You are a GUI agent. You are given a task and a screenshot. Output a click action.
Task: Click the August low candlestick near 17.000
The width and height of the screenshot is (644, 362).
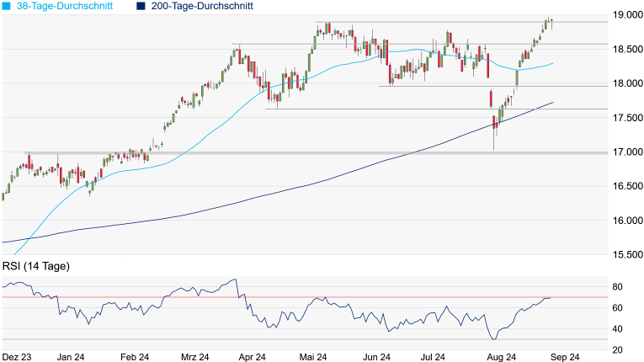click(x=494, y=129)
